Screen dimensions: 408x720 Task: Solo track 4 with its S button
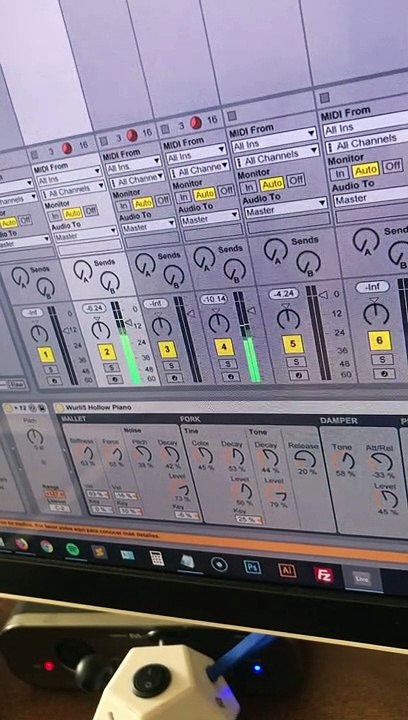pos(228,364)
